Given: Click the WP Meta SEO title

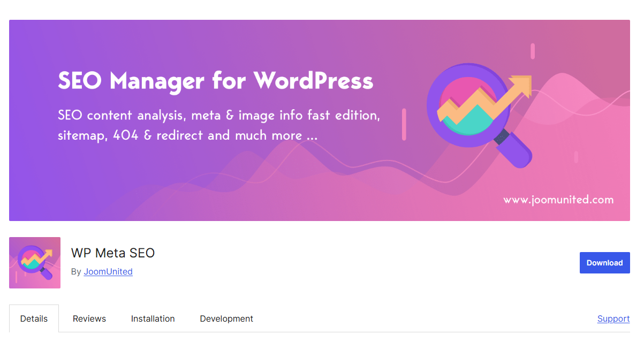Looking at the screenshot, I should click(113, 253).
